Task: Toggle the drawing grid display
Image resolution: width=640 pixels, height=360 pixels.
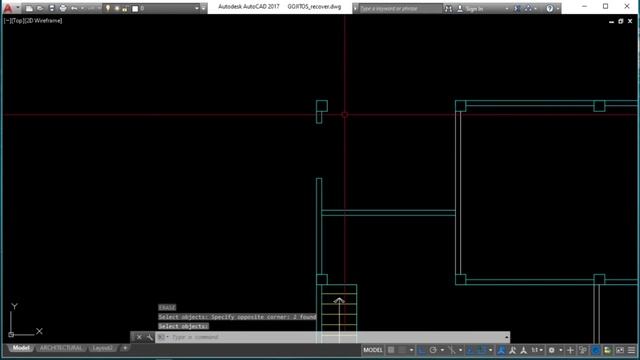Action: (x=391, y=350)
